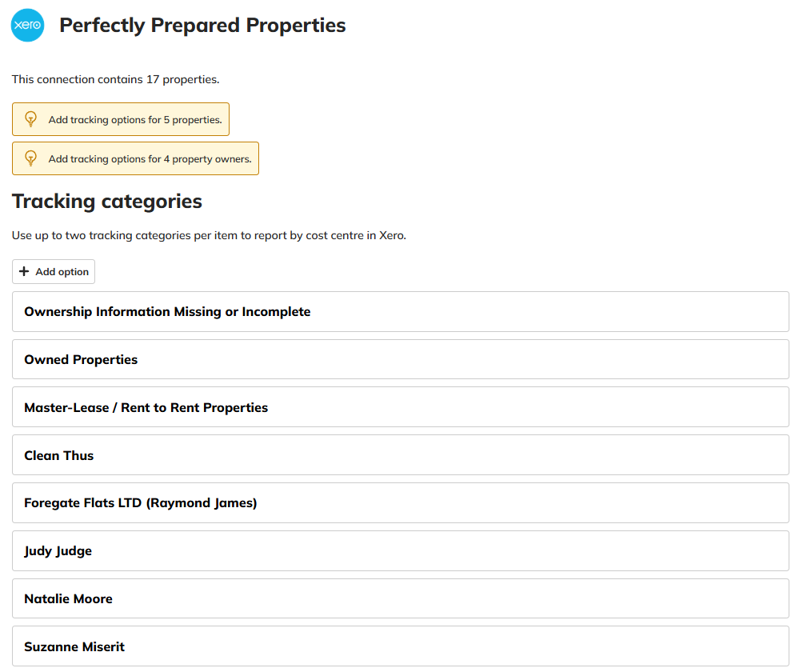Click the Perfectly Prepared Properties heading
795x672 pixels.
point(202,26)
